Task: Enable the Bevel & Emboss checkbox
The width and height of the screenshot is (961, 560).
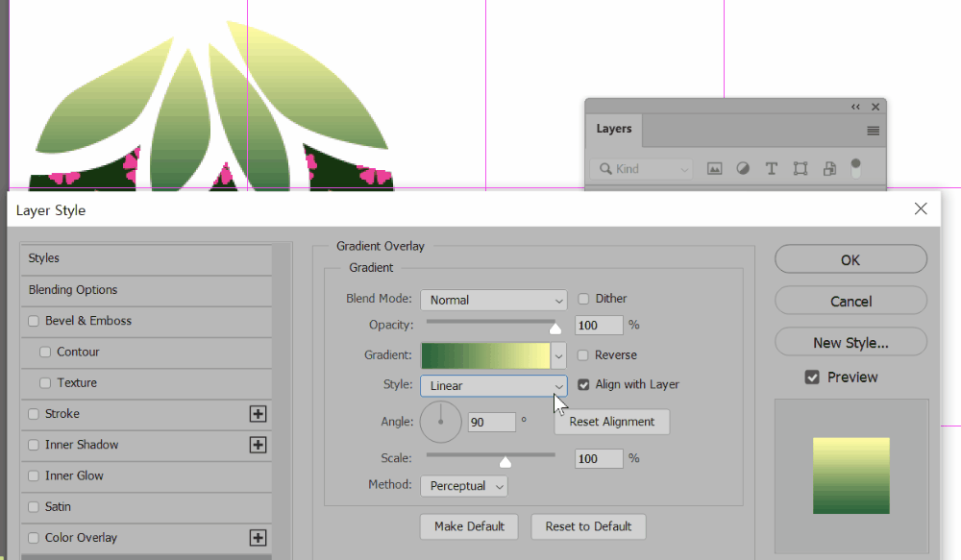Action: 34,321
